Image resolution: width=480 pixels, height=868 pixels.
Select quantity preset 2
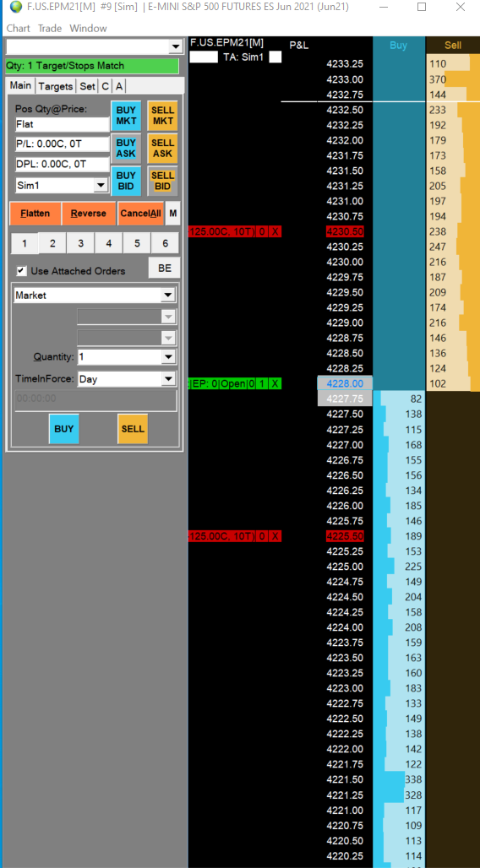click(52, 243)
